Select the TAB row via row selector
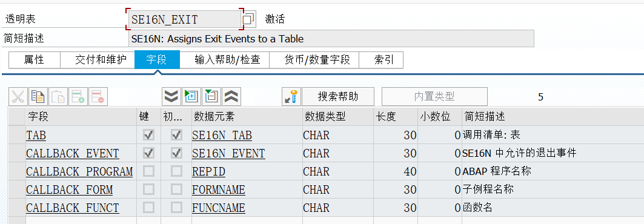 pos(17,135)
